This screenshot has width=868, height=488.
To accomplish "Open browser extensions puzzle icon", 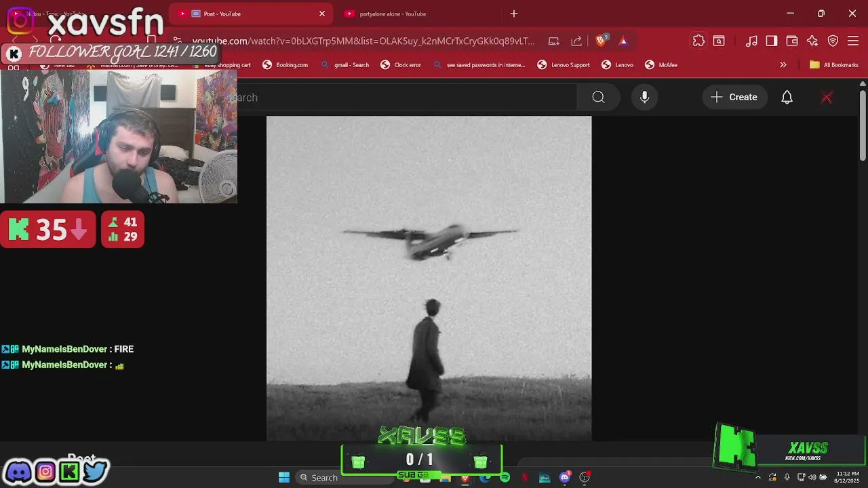I will point(698,41).
